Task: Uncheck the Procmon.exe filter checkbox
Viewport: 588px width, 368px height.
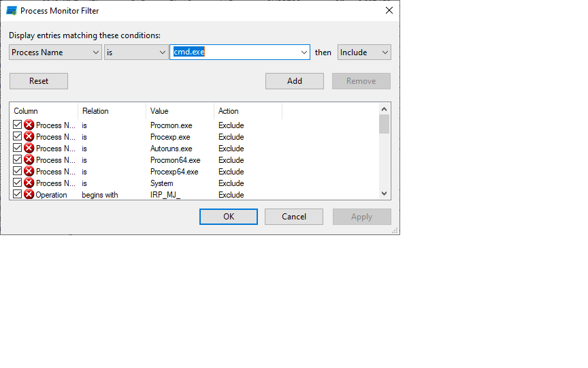Action: 18,125
